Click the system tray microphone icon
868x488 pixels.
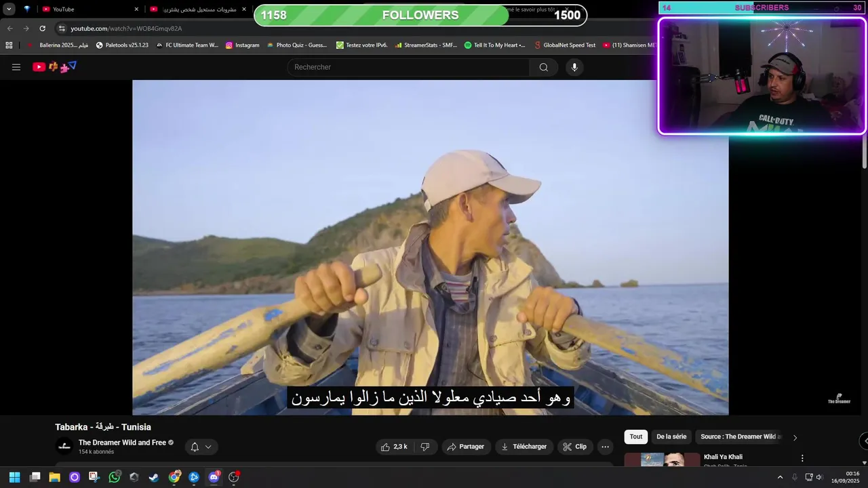(794, 477)
